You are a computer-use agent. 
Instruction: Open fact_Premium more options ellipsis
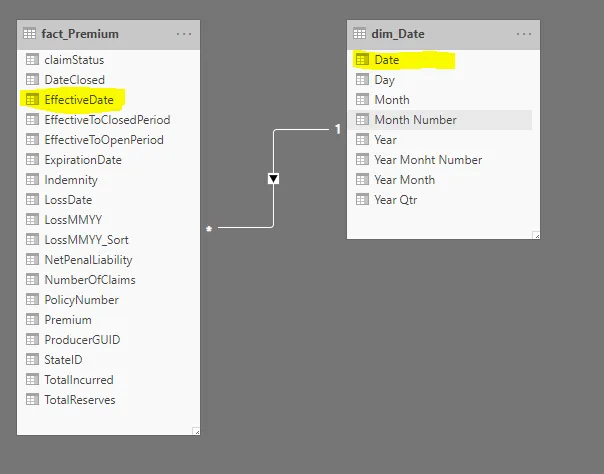(184, 34)
